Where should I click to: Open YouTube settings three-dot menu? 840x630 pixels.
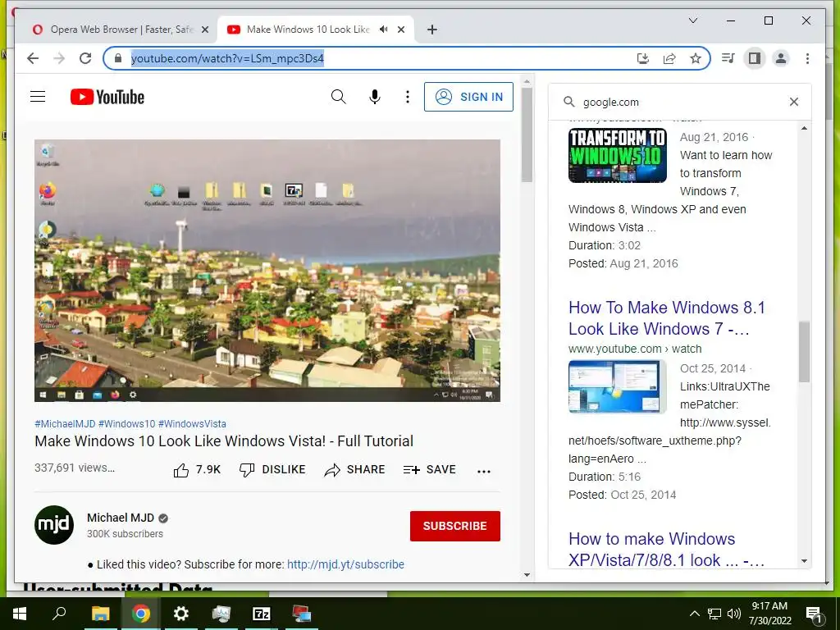click(x=408, y=97)
